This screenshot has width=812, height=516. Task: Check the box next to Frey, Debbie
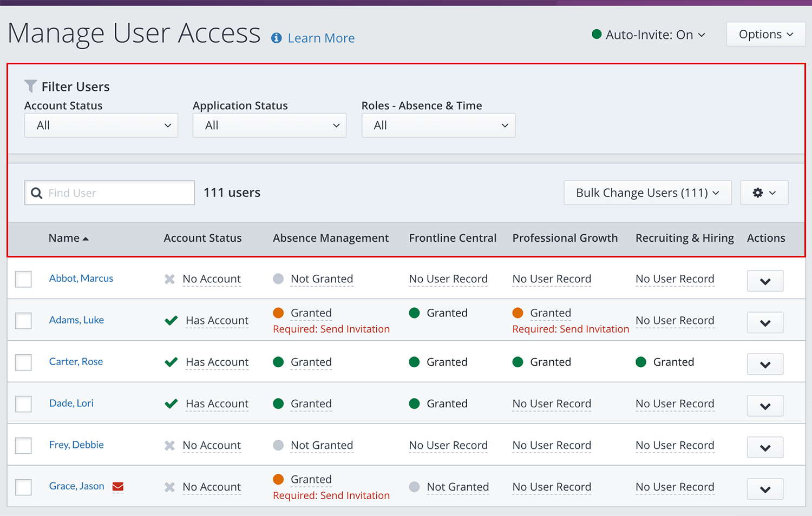(23, 446)
